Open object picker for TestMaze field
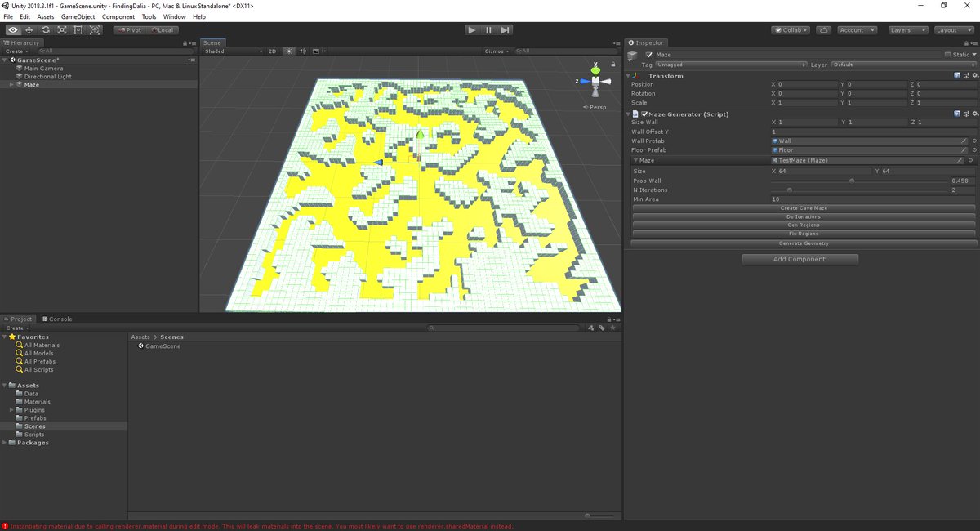The image size is (980, 531). (x=970, y=160)
